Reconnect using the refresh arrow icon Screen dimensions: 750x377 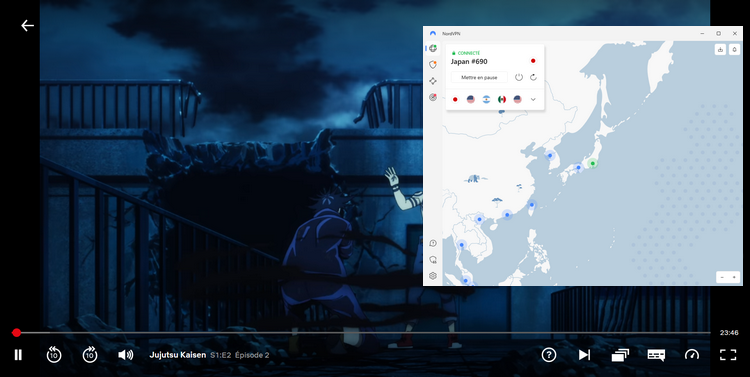tap(533, 78)
